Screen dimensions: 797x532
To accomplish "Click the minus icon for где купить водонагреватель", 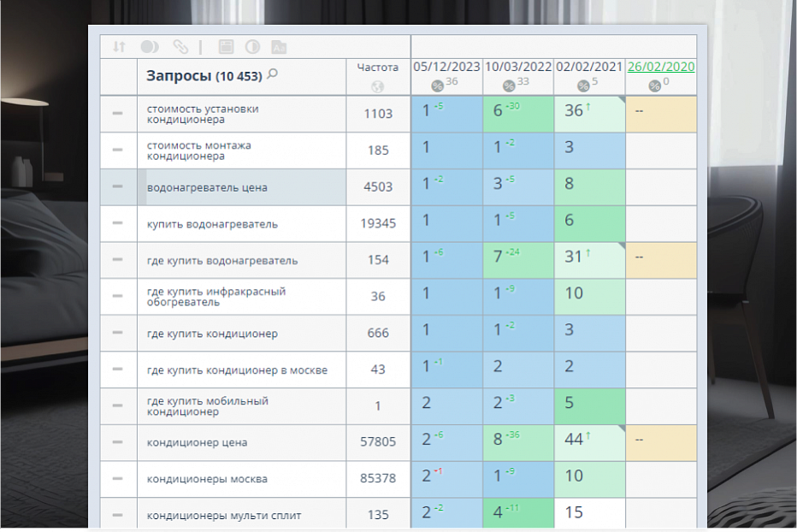I will (117, 259).
